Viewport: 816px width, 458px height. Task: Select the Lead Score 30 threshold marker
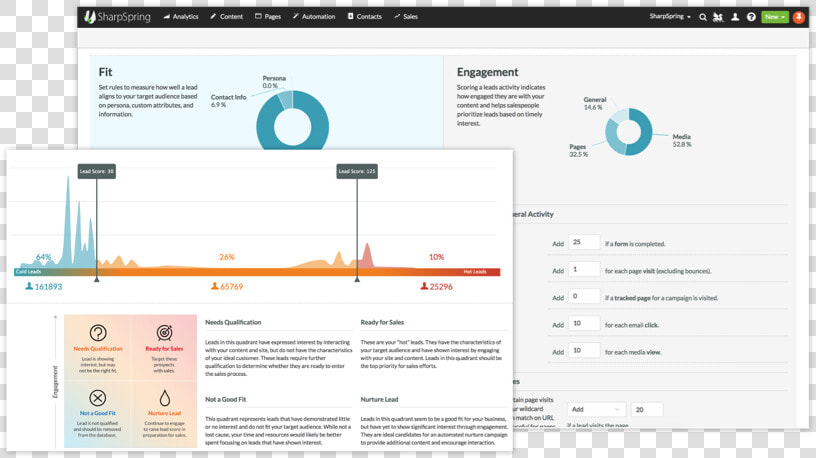97,171
